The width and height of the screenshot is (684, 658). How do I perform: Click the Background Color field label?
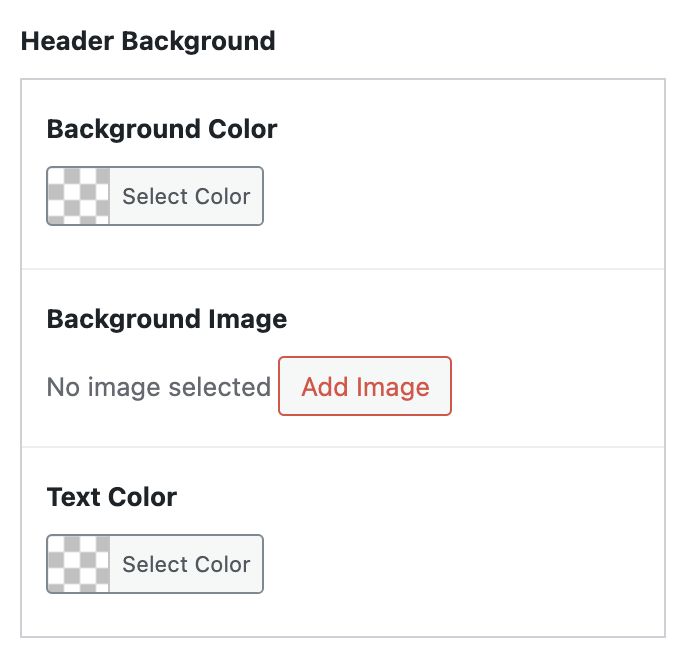[162, 130]
